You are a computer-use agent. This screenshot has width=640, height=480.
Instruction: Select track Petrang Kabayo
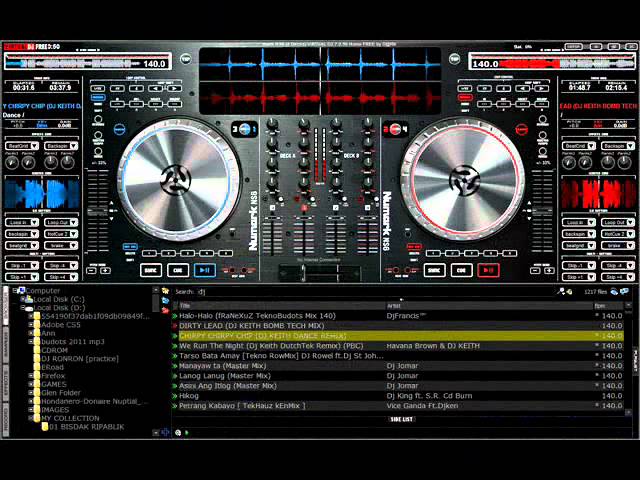pos(398,406)
